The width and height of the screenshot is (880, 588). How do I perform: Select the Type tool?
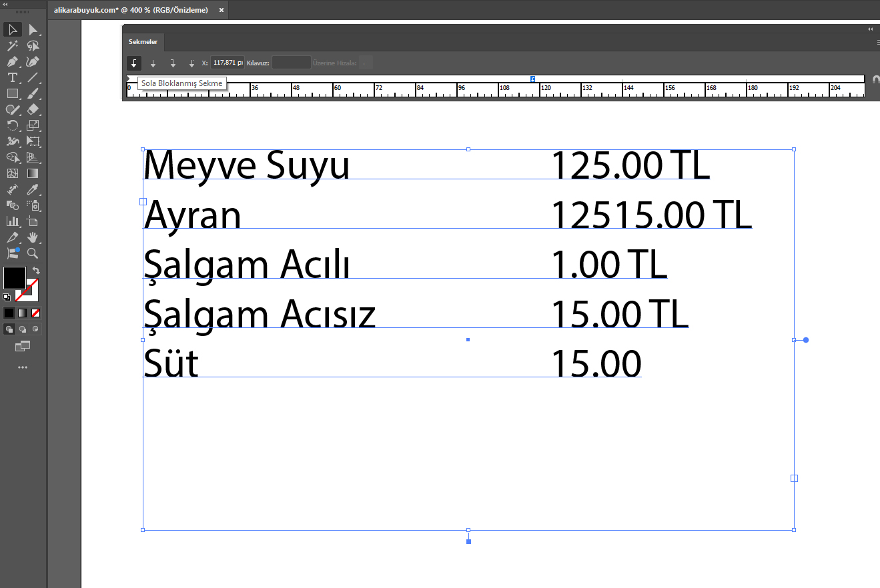point(13,77)
